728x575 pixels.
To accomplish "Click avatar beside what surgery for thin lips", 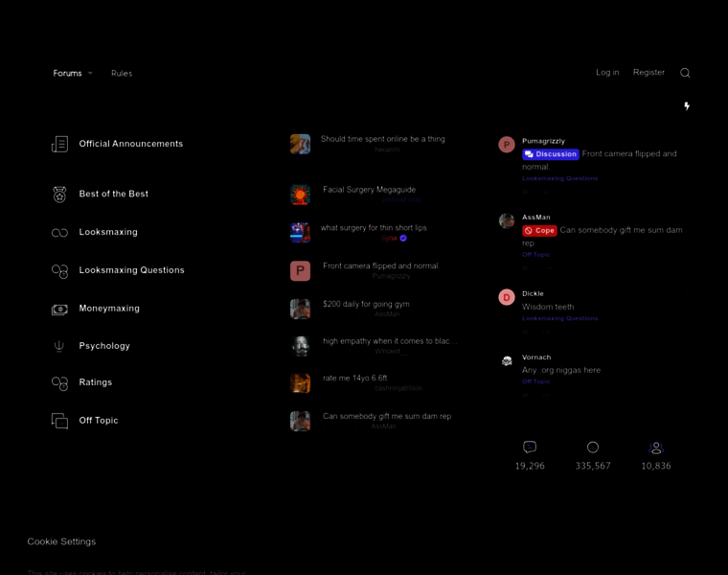I will coord(301,233).
